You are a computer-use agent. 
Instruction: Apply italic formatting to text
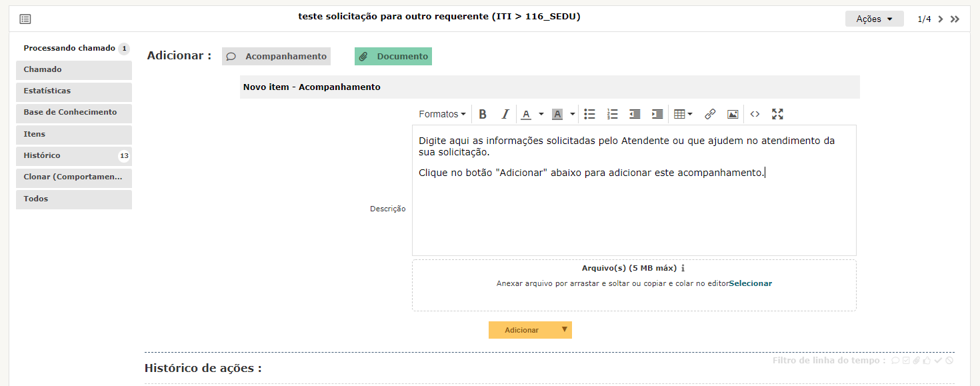(x=505, y=114)
